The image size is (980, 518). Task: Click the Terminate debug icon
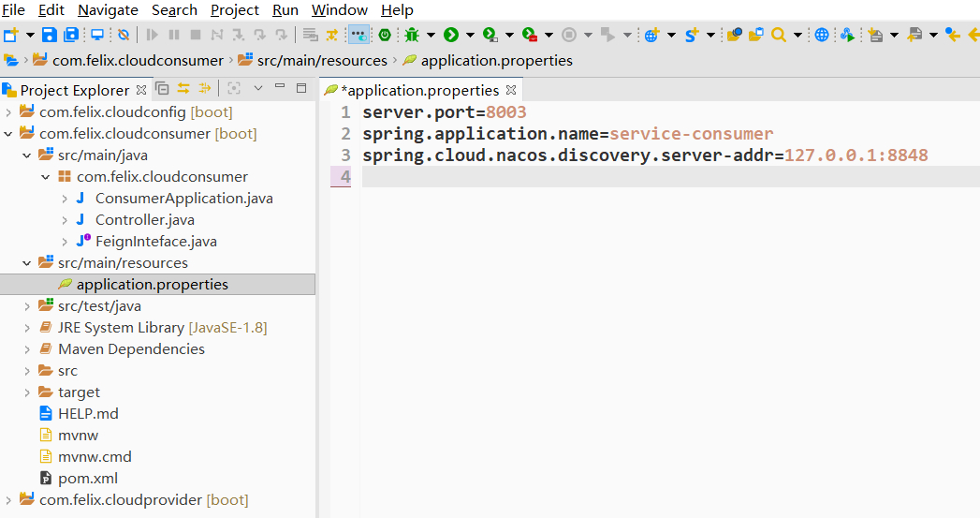point(196,35)
